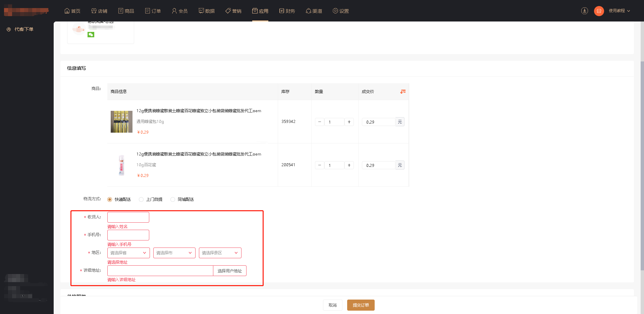The height and width of the screenshot is (314, 644).
Task: Open the 设置 settings nav item
Action: [341, 11]
